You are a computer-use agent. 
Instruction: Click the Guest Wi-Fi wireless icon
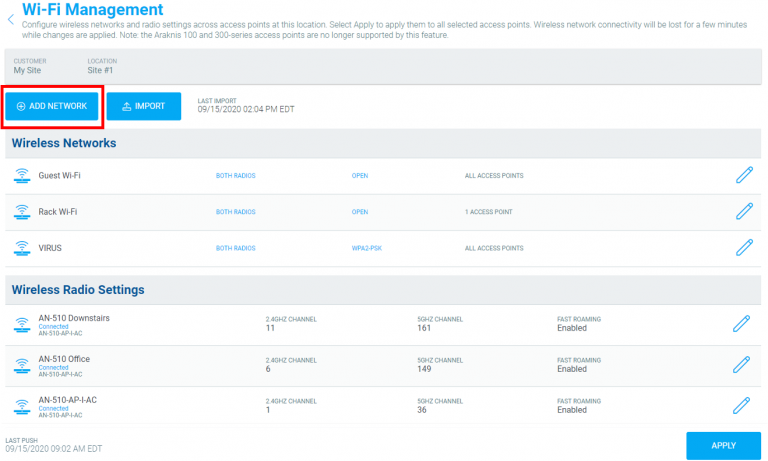(22, 175)
